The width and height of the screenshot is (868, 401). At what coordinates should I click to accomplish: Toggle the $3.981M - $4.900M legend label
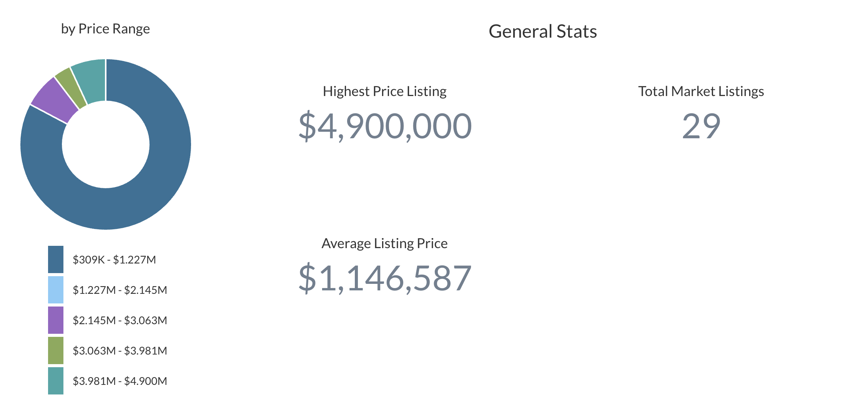click(x=120, y=381)
